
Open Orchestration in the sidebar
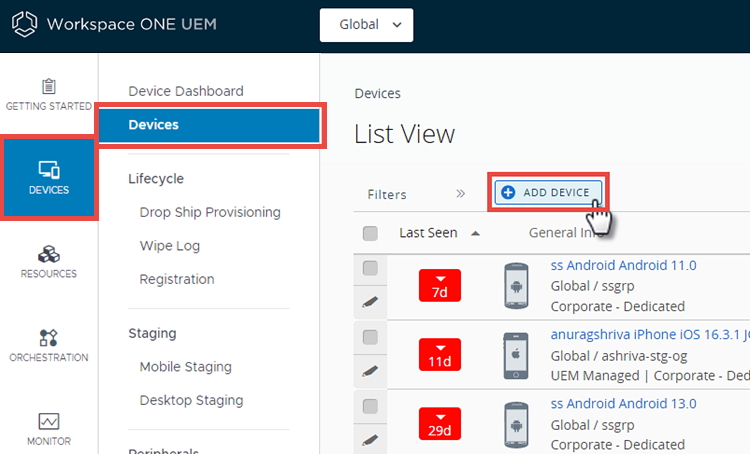coord(49,346)
